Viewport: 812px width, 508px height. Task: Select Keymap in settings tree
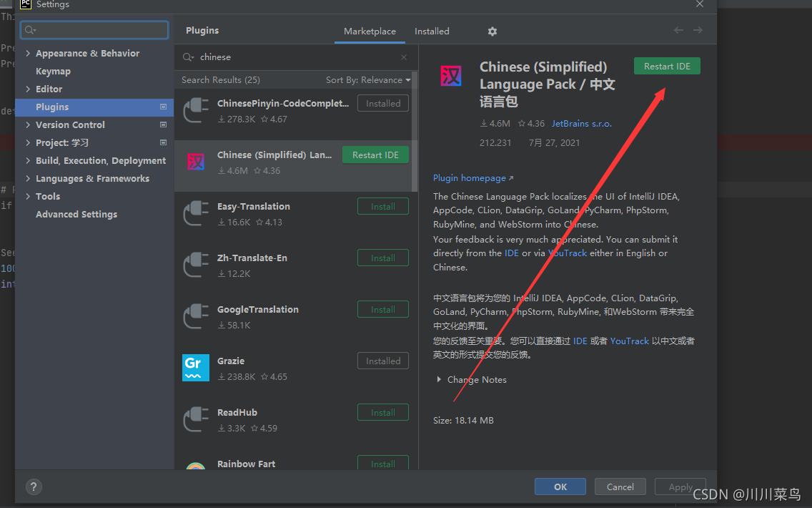point(53,71)
